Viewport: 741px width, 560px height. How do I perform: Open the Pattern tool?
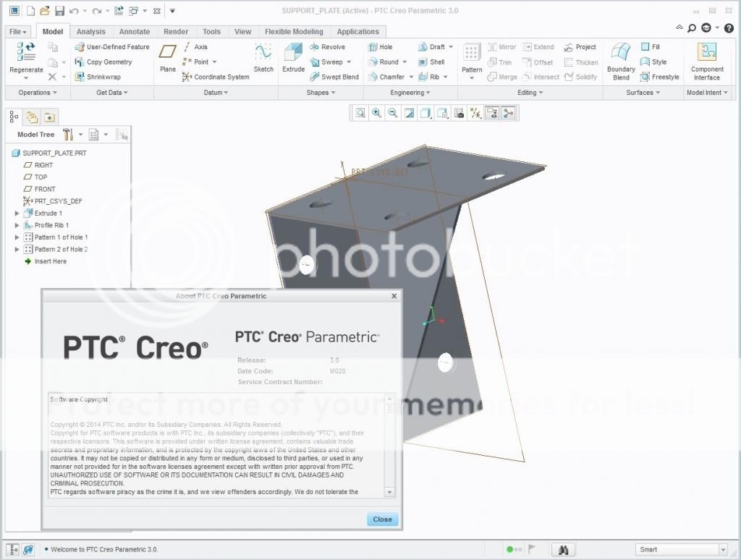coord(472,56)
